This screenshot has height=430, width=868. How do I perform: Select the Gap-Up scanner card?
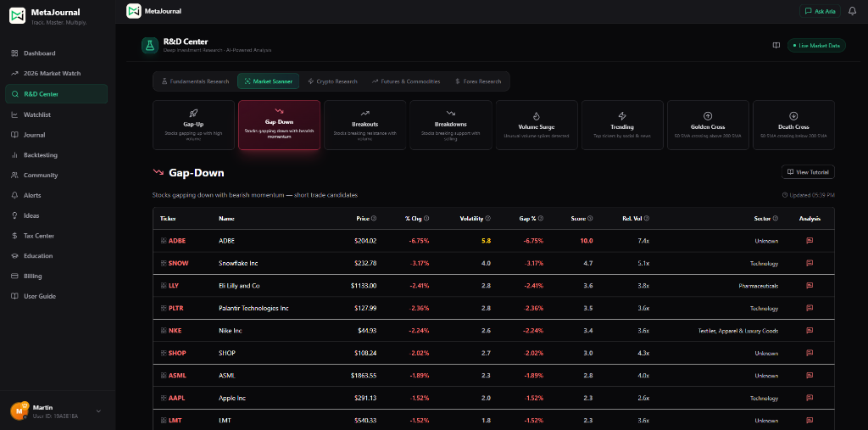point(194,126)
